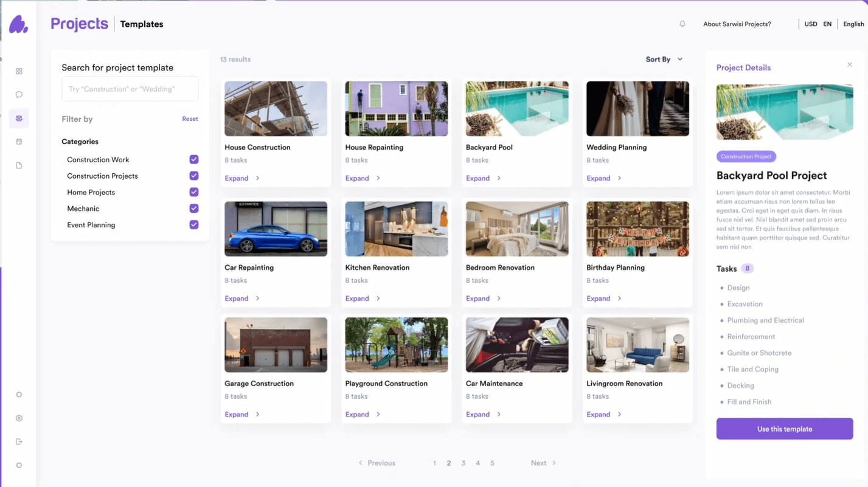The height and width of the screenshot is (487, 868).
Task: Click the calendar icon in sidebar
Action: pyautogui.click(x=19, y=142)
